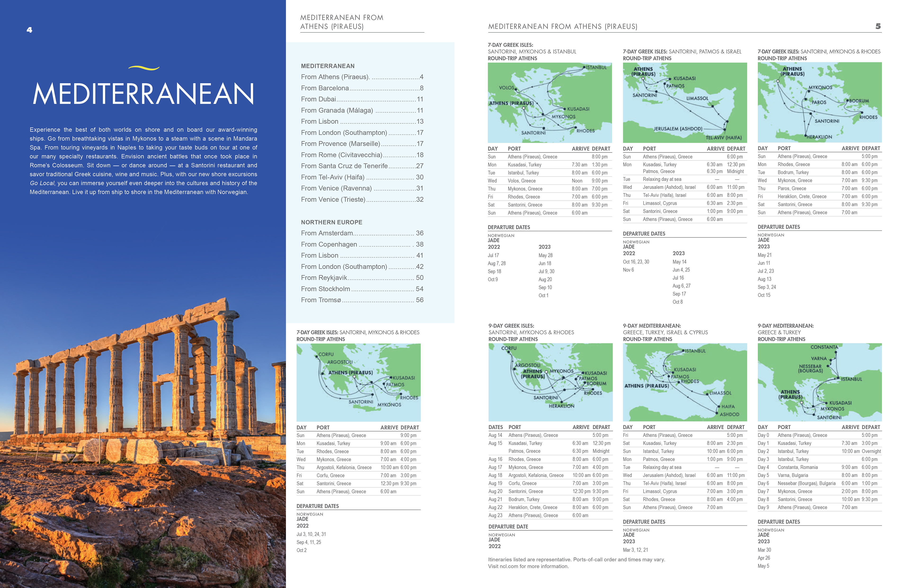This screenshot has height=588, width=909.
Task: Select From Tel-Aviv (Haifa) contents entry
Action: coord(362,177)
